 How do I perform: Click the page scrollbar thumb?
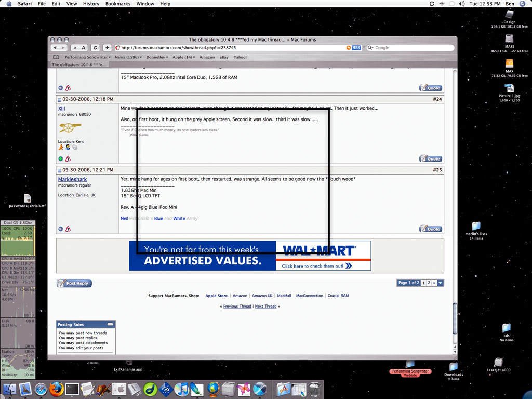(x=455, y=318)
